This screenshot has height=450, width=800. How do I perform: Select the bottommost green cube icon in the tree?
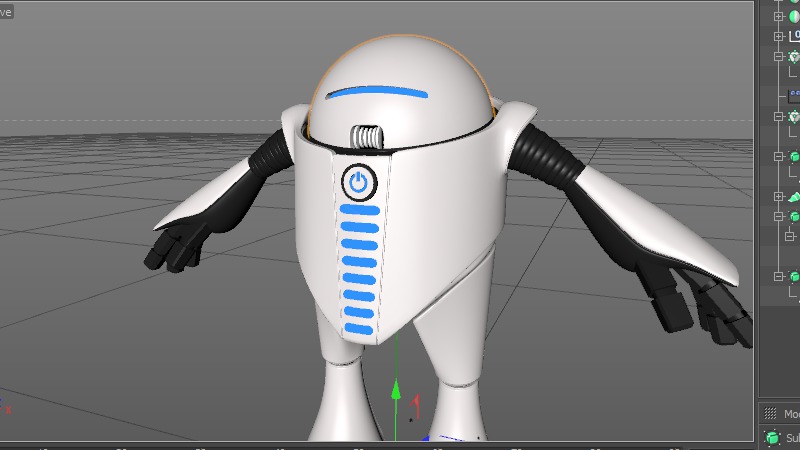tap(794, 276)
